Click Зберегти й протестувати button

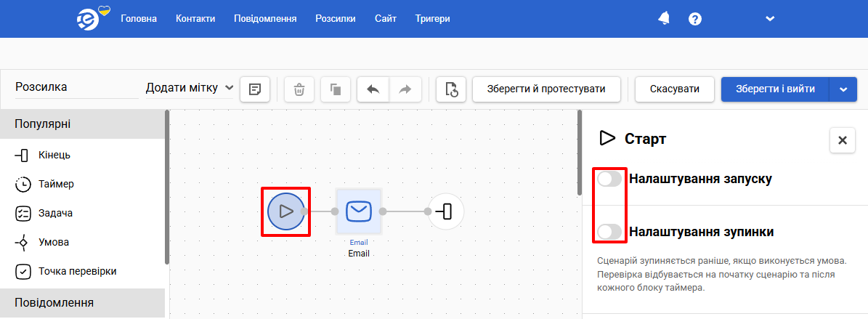[x=546, y=89]
